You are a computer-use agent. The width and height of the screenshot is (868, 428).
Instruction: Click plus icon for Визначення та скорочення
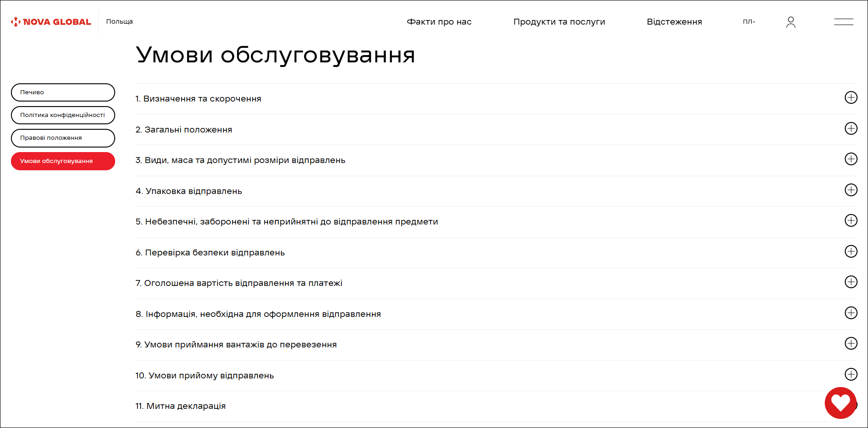point(851,97)
